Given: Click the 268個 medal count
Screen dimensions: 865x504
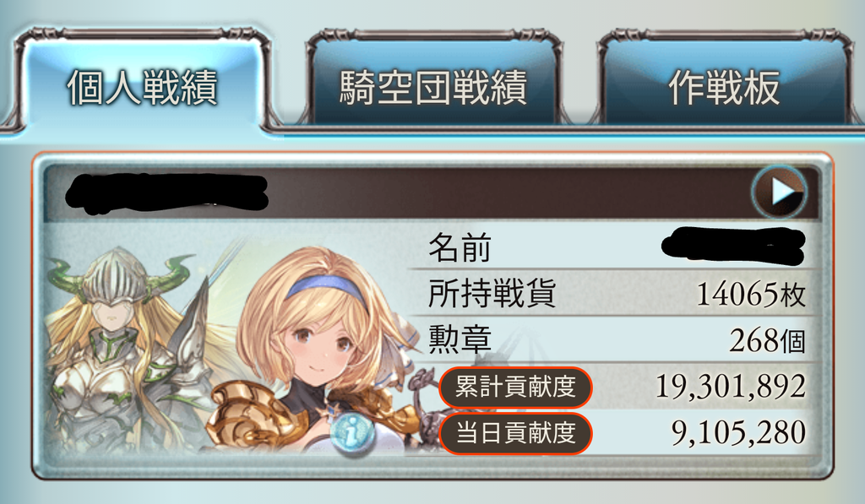Looking at the screenshot, I should 767,341.
